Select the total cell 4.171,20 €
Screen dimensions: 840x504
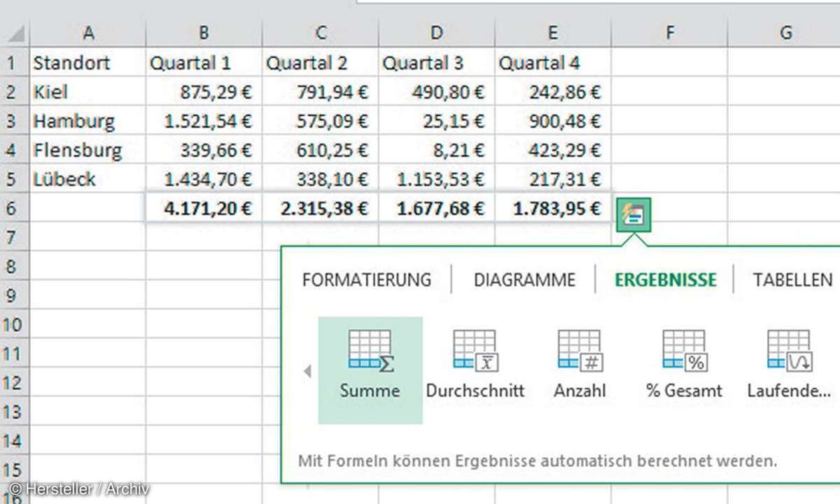(x=204, y=208)
